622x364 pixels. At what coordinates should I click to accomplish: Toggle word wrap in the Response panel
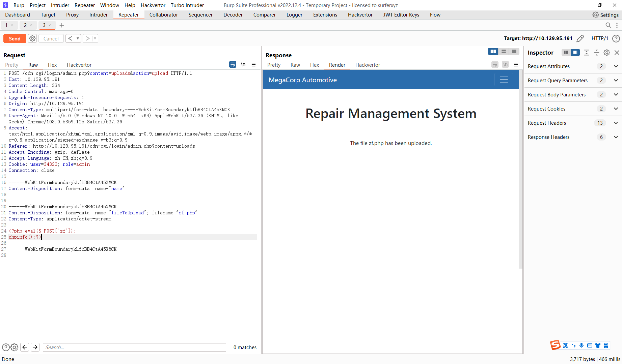pos(495,64)
